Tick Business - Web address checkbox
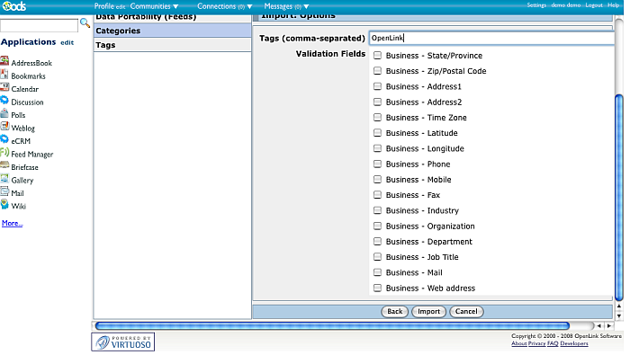The height and width of the screenshot is (364, 630). pos(378,289)
